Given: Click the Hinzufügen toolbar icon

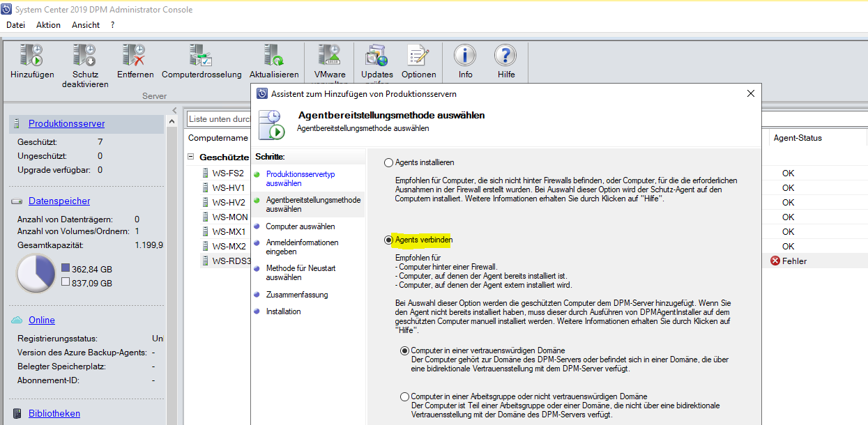Looking at the screenshot, I should pyautogui.click(x=32, y=56).
